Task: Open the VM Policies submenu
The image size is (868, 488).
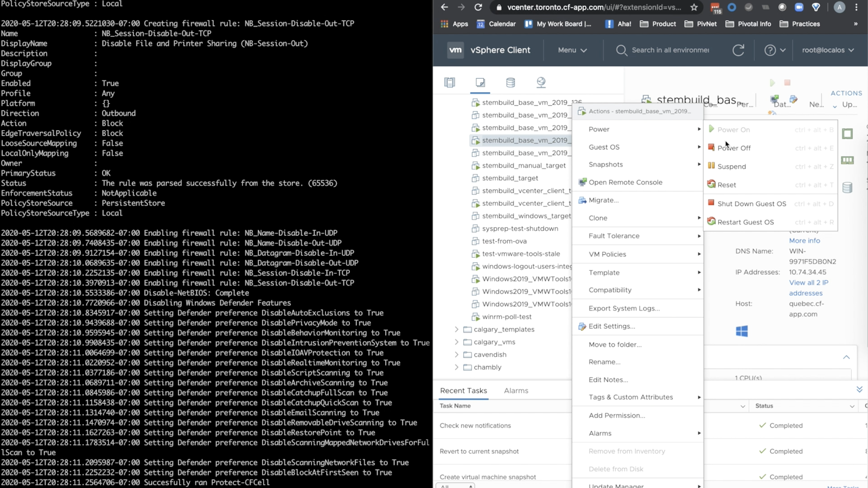Action: tap(638, 254)
